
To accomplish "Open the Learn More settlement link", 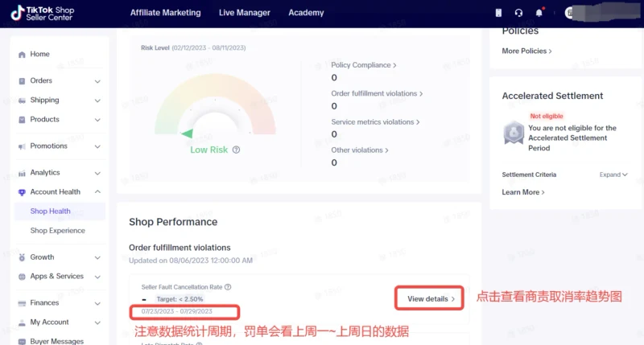I will click(x=522, y=192).
